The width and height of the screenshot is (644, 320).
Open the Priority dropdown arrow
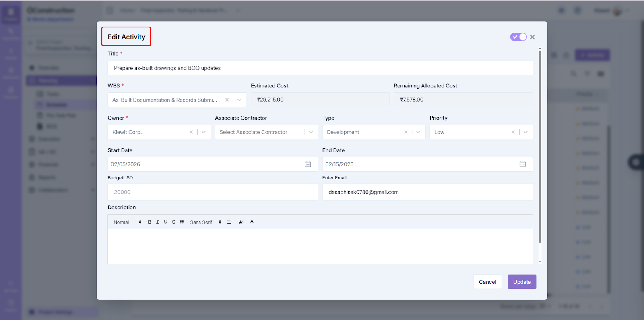pos(526,132)
